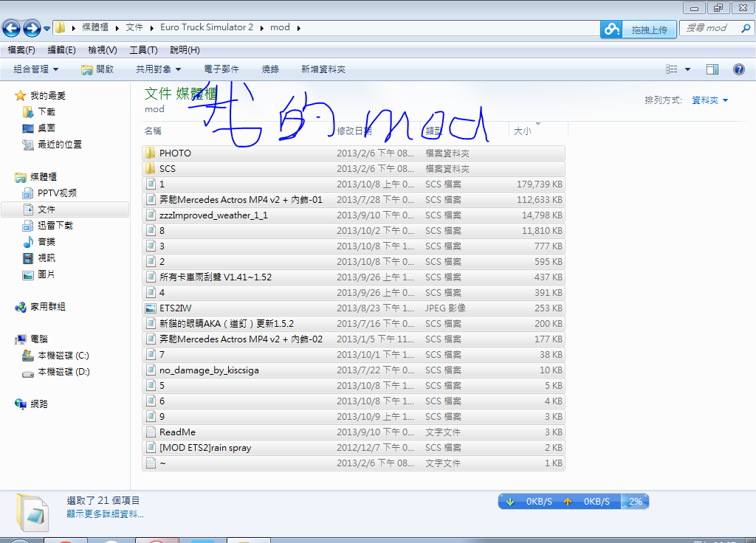Open 本機磁碟 (C:) drive

click(63, 356)
